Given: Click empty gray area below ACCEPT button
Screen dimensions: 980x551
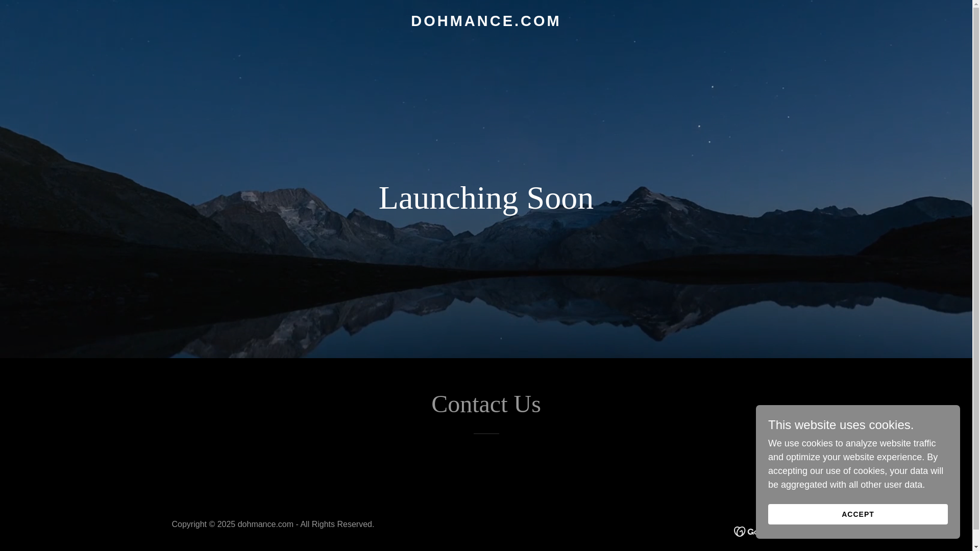Looking at the screenshot, I should [x=857, y=532].
